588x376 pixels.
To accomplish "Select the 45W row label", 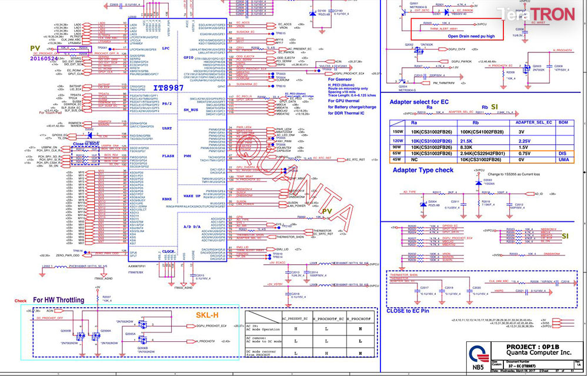I will point(397,159).
